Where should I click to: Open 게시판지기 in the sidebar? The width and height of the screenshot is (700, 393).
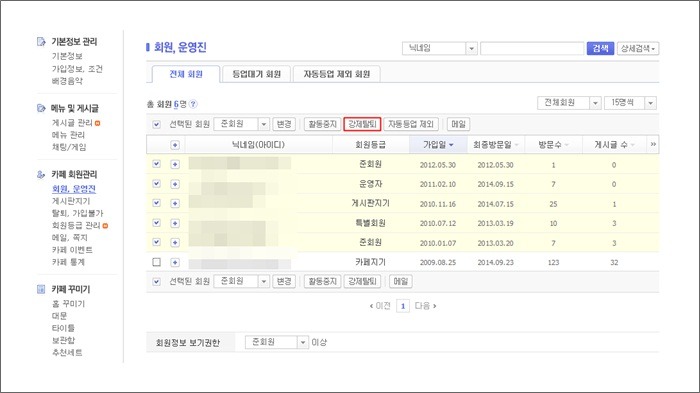71,201
